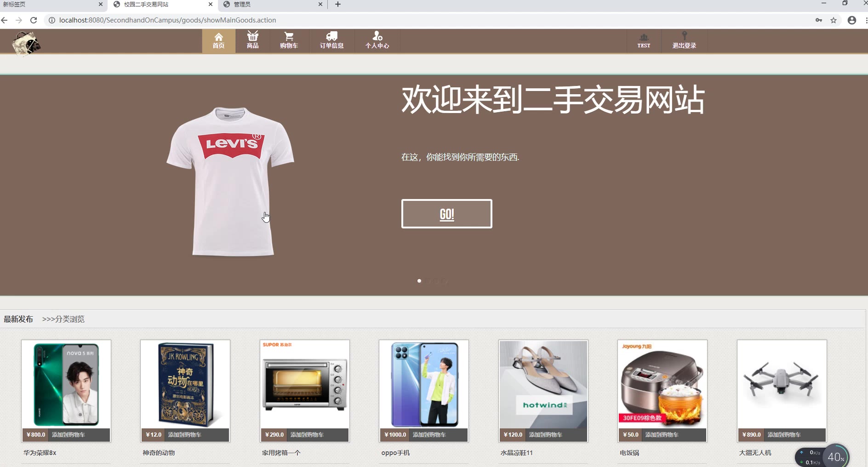Click the 神奇的动物 product title
Screen dimensions: 868x467
click(x=159, y=453)
